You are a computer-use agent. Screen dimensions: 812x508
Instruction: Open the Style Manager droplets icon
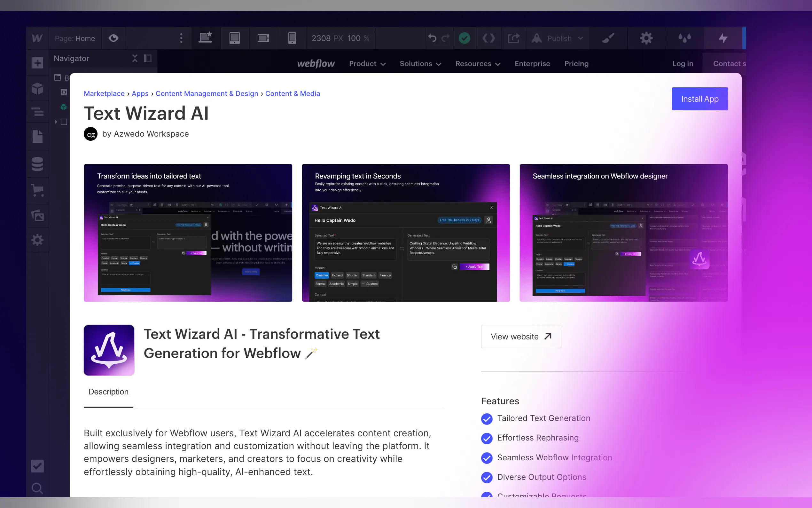click(x=685, y=38)
